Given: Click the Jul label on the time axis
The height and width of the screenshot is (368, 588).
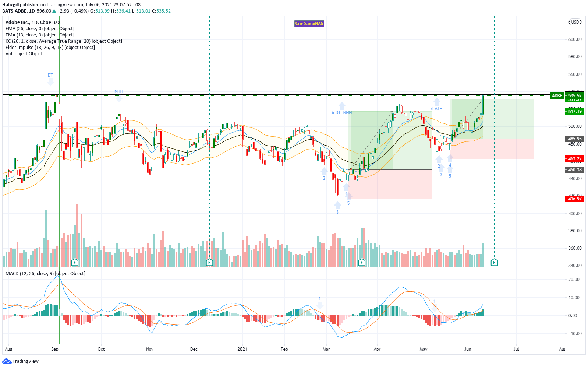Looking at the screenshot, I should coord(516,349).
